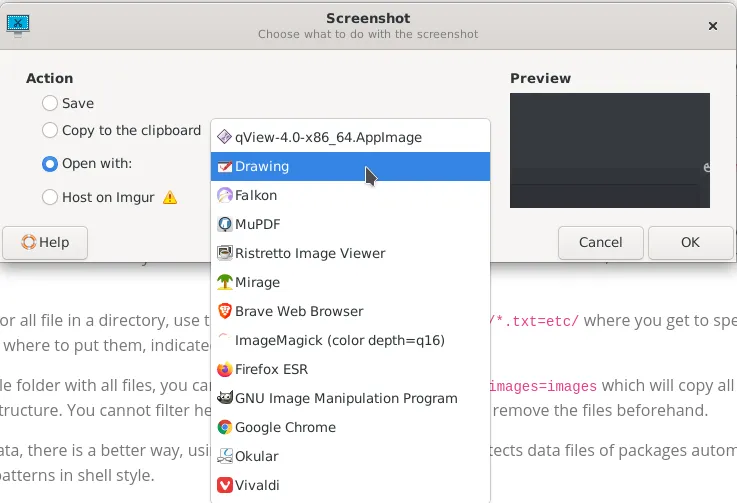
Task: Select Copy to the clipboard option
Action: pos(50,130)
